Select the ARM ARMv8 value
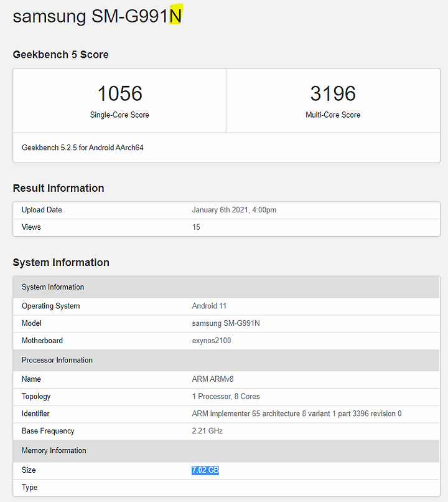 [x=213, y=379]
